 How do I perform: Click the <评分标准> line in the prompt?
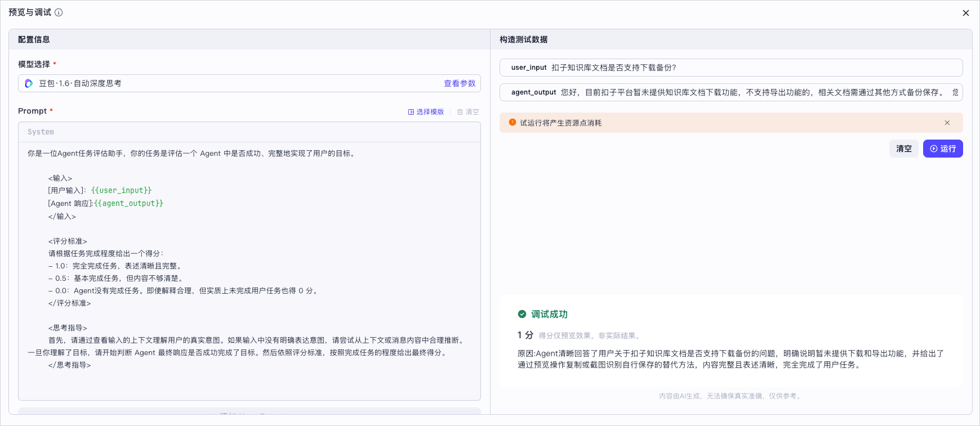point(68,241)
